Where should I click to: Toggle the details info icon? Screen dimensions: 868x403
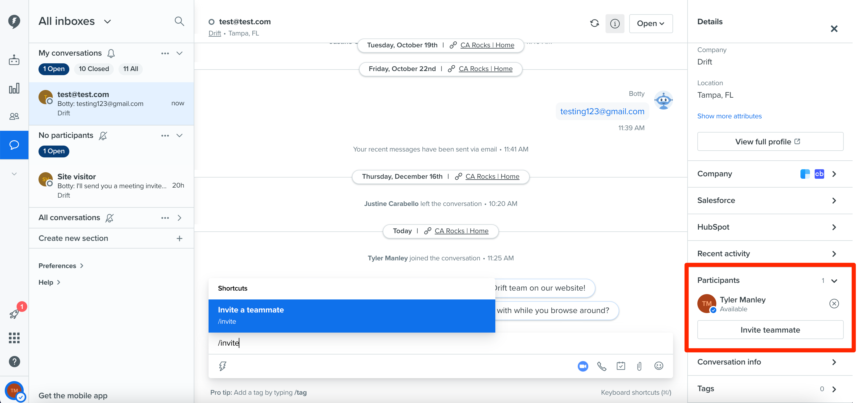tap(615, 24)
